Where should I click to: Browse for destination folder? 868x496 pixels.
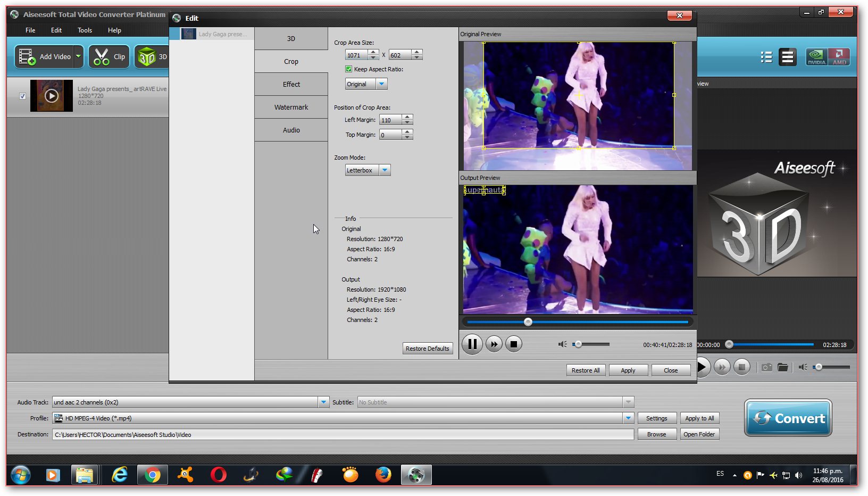pos(657,434)
